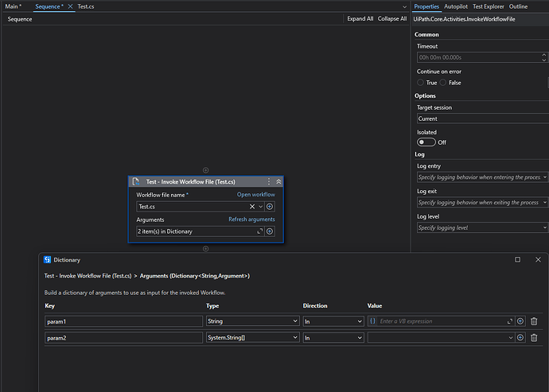The image size is (549, 392).
Task: Select True for Continue on error
Action: click(x=420, y=83)
